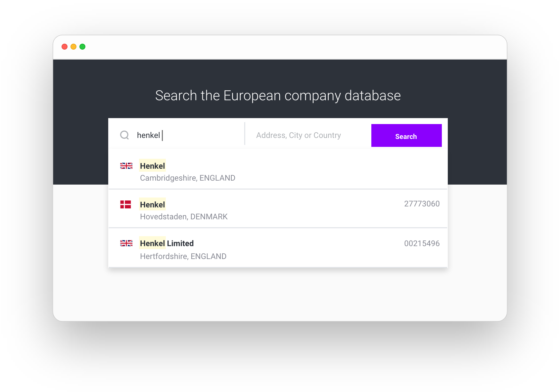Click the yellow minimize window button
The height and width of the screenshot is (392, 559).
click(73, 47)
